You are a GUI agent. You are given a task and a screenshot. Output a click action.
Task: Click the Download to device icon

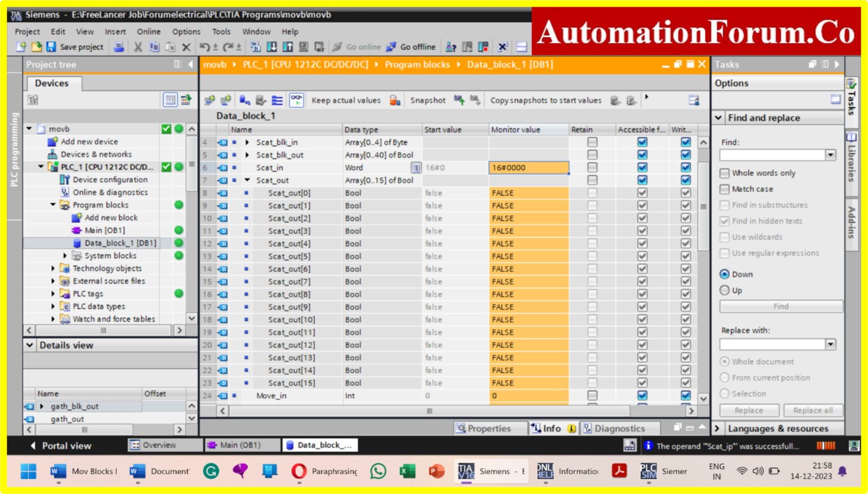273,46
